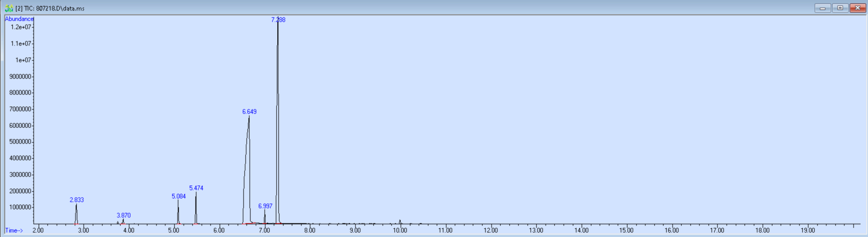Click the 1e+07 abundance tick label
This screenshot has width=868, height=237.
point(23,60)
